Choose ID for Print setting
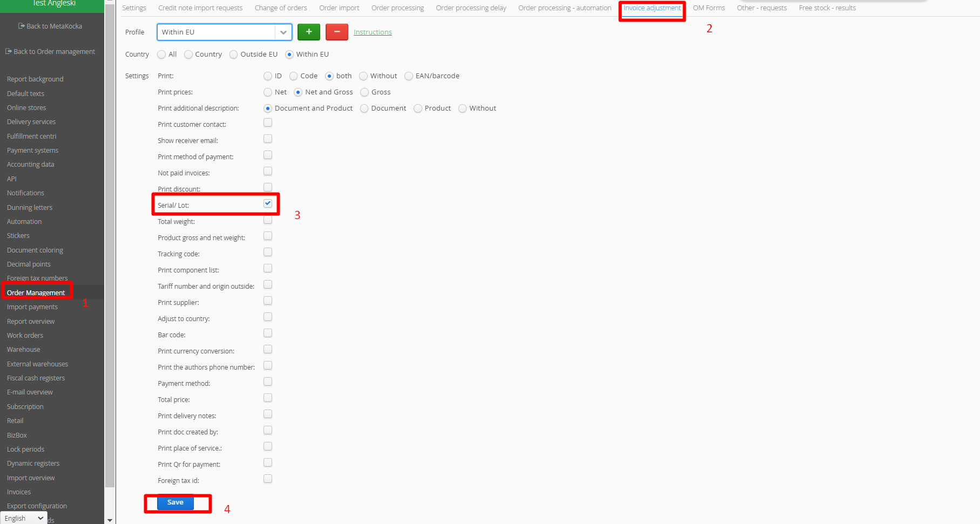 point(268,76)
